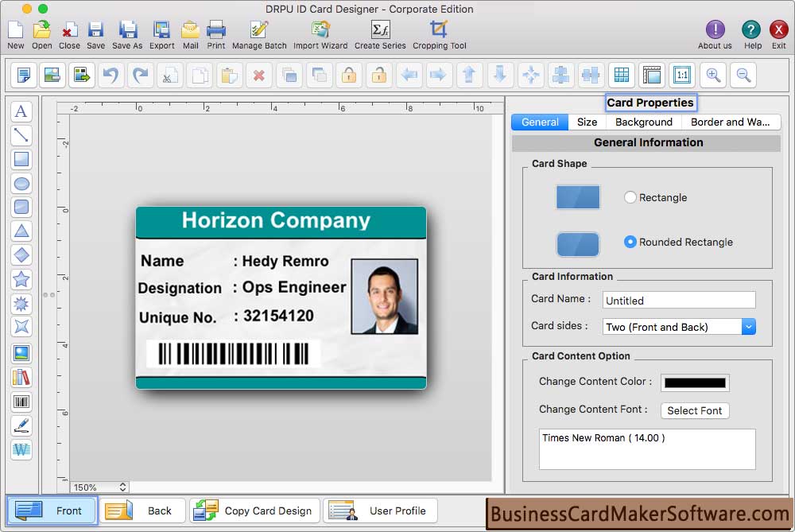795x532 pixels.
Task: Select the Triangle shape tool
Action: pos(21,231)
